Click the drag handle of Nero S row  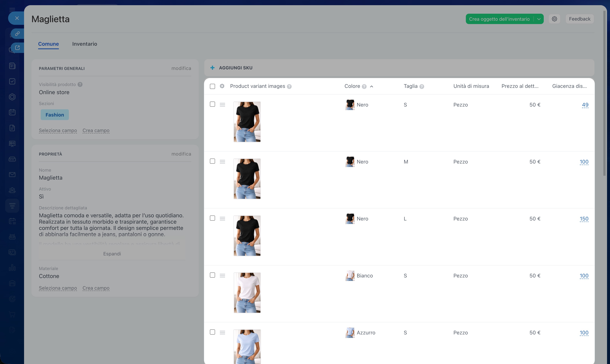222,105
